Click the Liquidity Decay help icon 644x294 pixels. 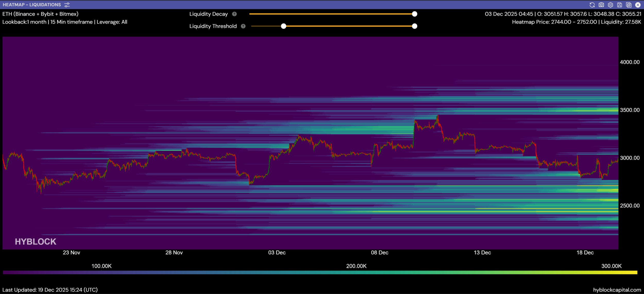pos(234,14)
